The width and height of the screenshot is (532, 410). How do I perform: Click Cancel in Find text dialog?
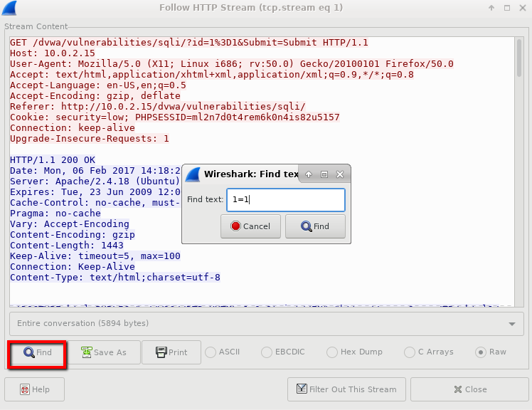point(250,226)
